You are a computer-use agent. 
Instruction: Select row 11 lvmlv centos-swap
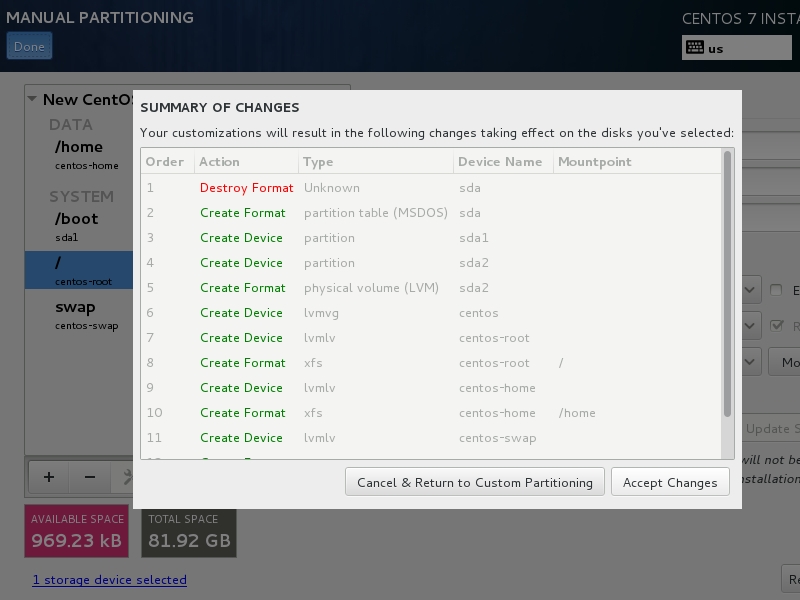pyautogui.click(x=431, y=438)
